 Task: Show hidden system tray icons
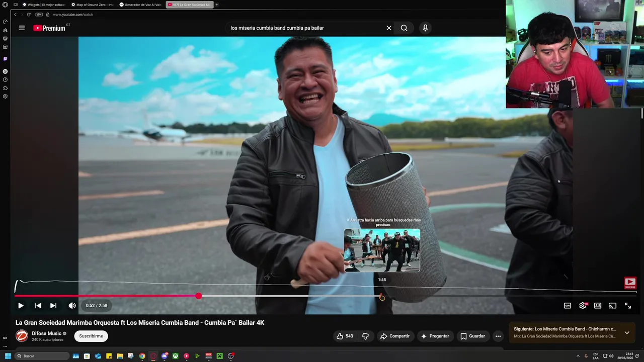(x=578, y=356)
